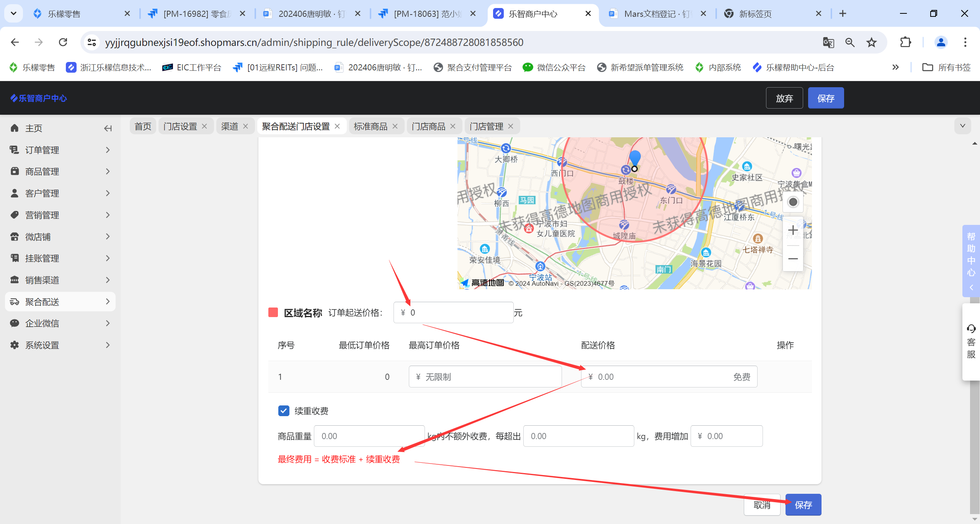Click the map zoom-in plus icon
This screenshot has width=980, height=524.
(x=793, y=230)
